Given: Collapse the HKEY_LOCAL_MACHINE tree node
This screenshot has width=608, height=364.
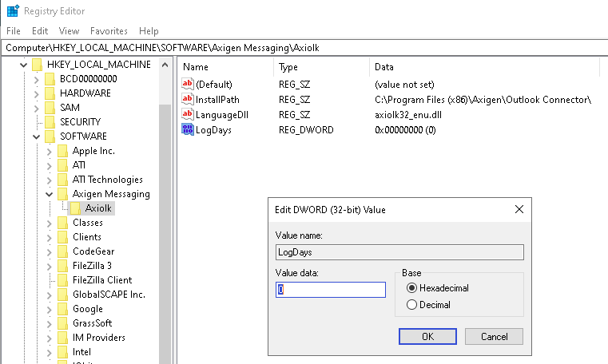Looking at the screenshot, I should (24, 65).
